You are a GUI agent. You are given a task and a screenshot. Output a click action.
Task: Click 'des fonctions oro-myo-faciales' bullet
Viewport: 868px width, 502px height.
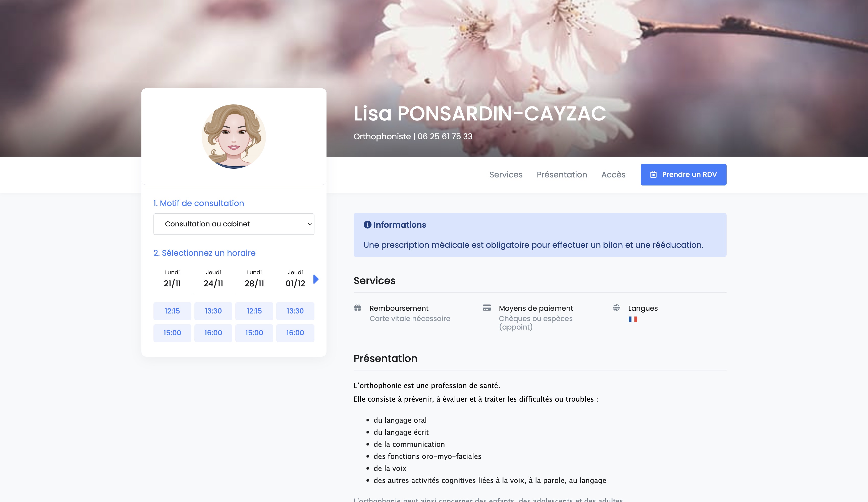tap(427, 456)
